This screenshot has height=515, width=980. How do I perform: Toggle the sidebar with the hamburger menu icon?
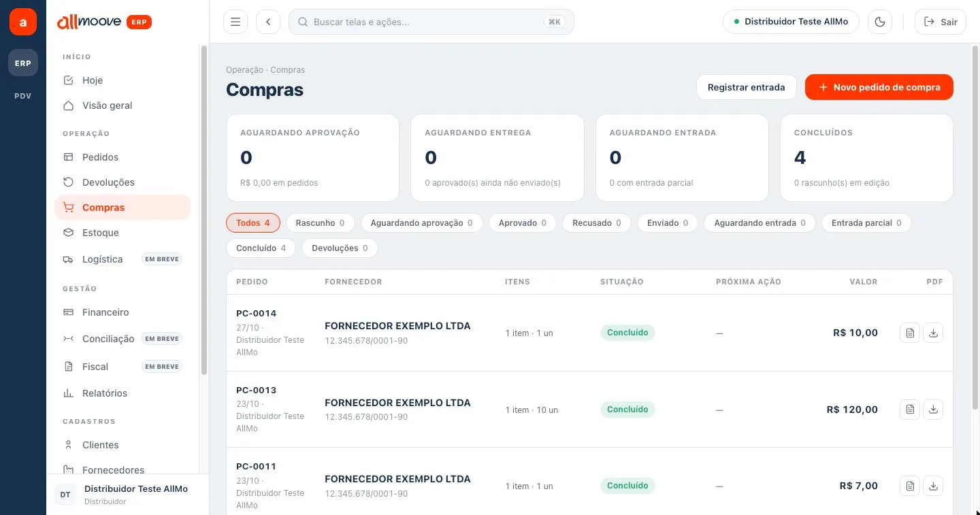tap(235, 22)
